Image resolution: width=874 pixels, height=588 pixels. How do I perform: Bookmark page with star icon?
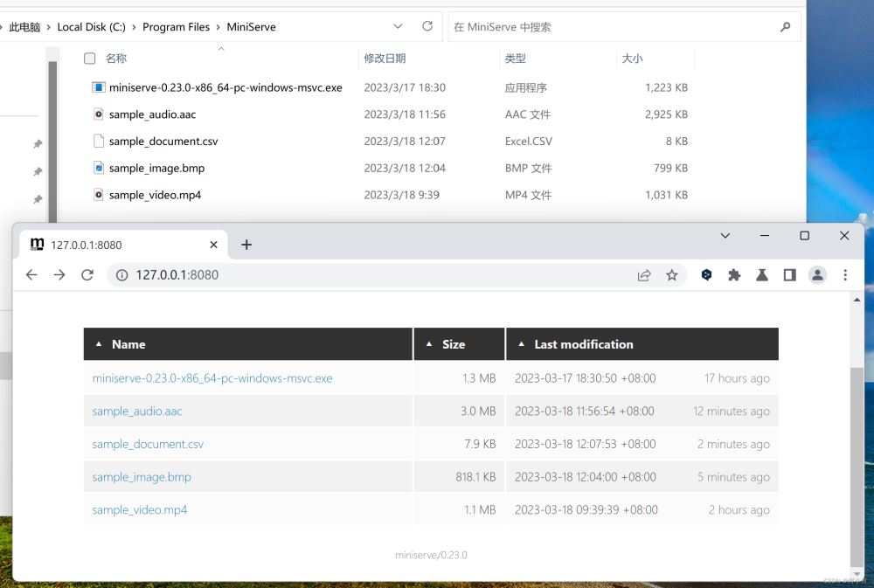click(x=671, y=275)
